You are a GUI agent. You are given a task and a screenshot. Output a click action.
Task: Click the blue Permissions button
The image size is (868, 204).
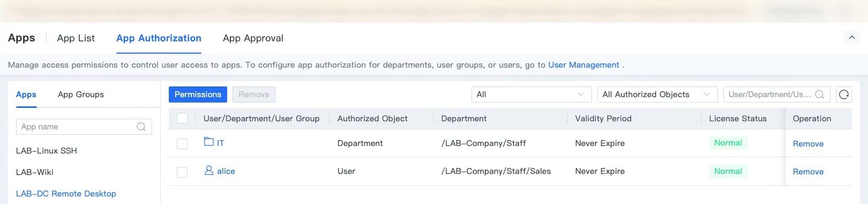click(198, 94)
